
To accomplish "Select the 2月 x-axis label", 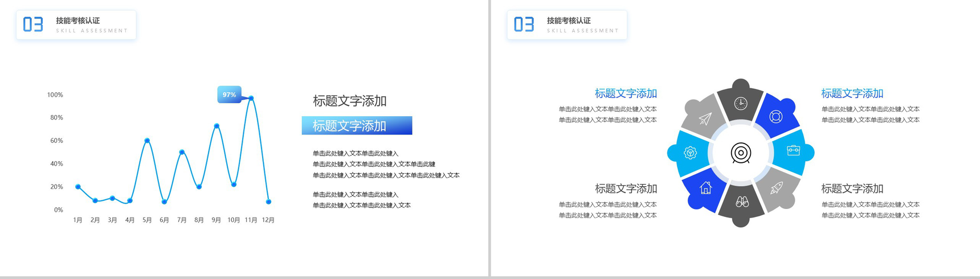I will coord(95,220).
